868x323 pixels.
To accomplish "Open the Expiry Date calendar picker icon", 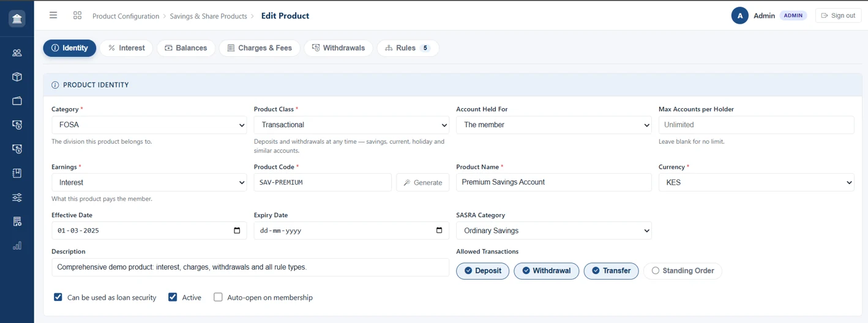I will tap(439, 231).
